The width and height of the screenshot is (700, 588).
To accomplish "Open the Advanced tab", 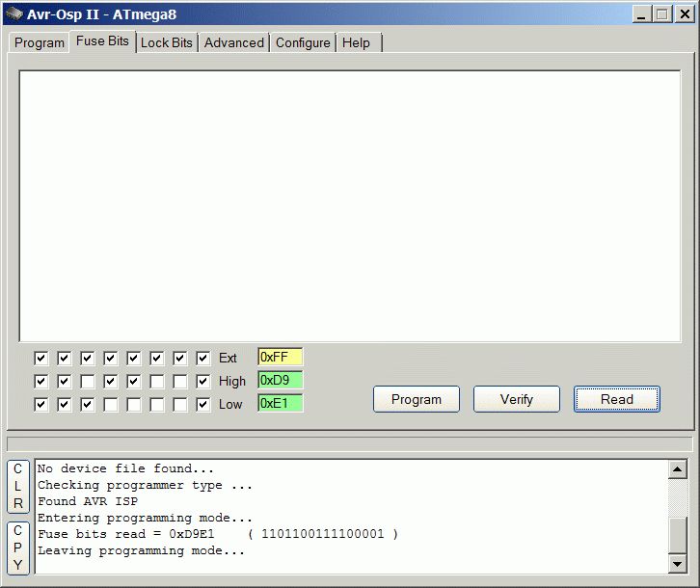I will [234, 42].
